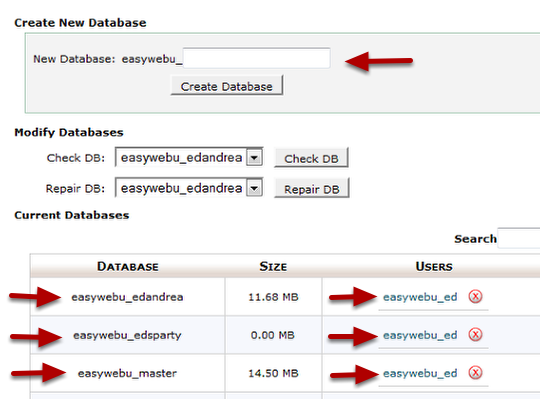
Task: Select the easywebu_edsparty database name cell
Action: (127, 335)
